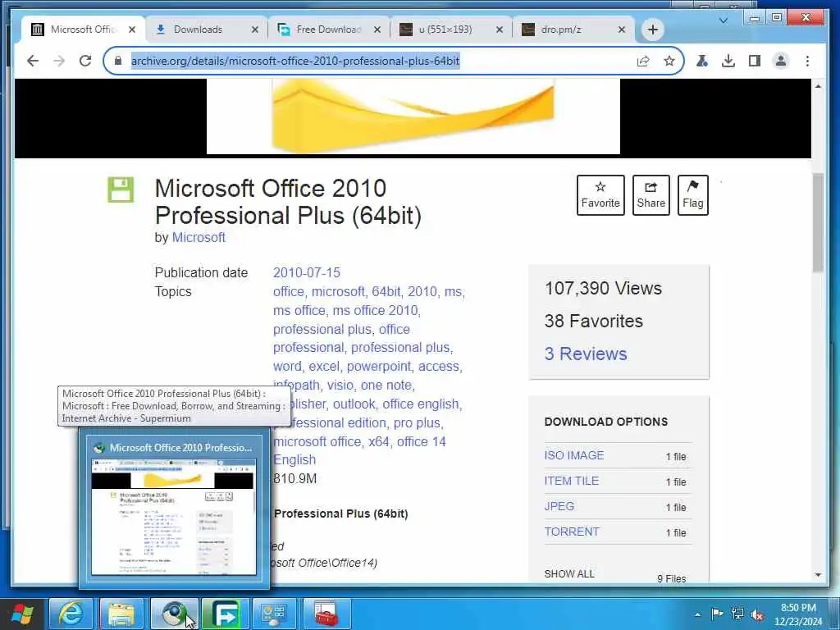Click the Share button for this item

point(651,195)
